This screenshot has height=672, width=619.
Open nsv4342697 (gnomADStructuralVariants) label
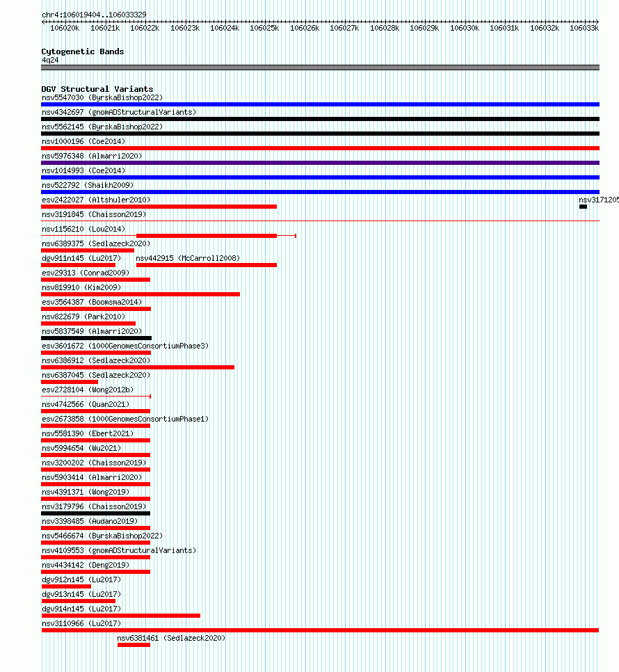119,112
